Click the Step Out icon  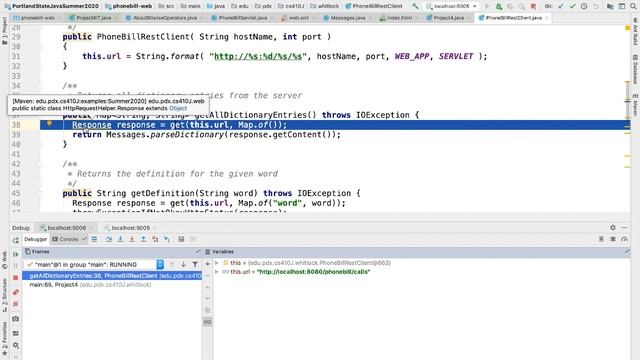[143, 239]
